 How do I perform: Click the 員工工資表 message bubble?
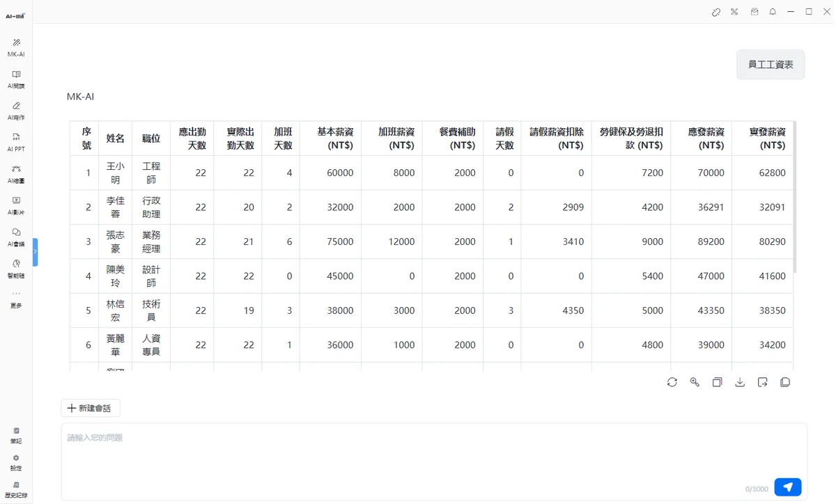[771, 65]
